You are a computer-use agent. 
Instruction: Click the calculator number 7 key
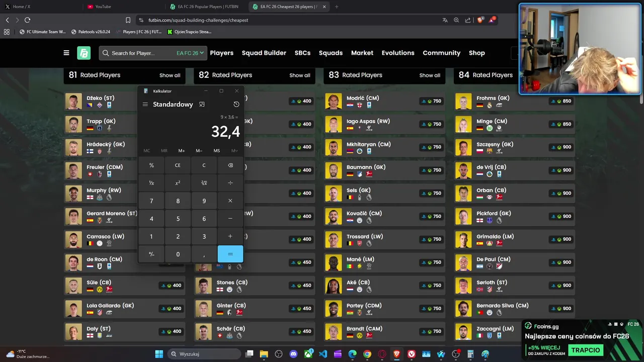(x=151, y=201)
